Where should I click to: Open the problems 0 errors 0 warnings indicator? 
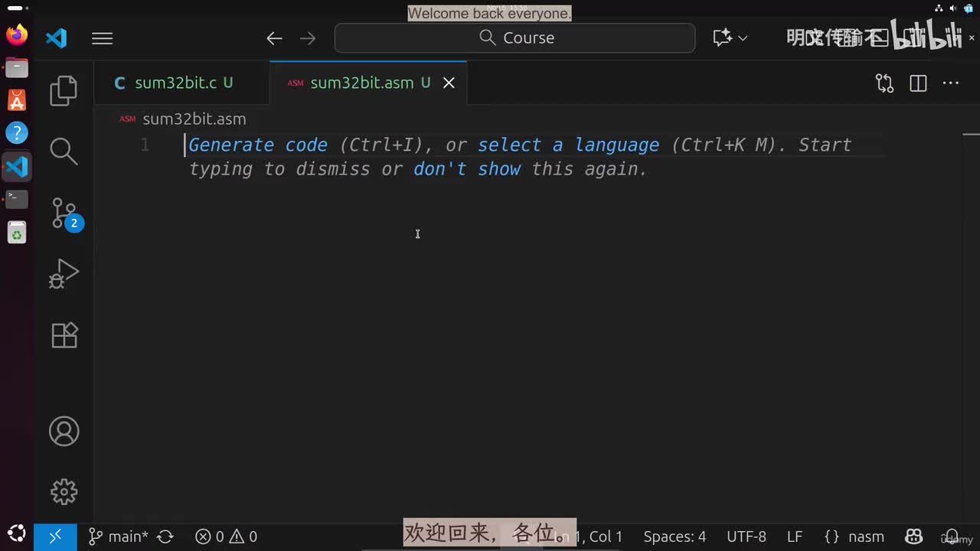pos(226,537)
